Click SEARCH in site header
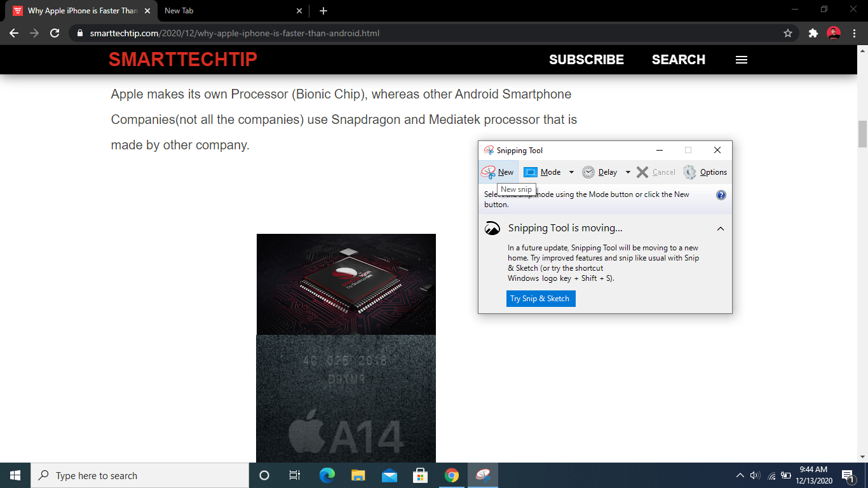The width and height of the screenshot is (868, 488). (x=679, y=60)
